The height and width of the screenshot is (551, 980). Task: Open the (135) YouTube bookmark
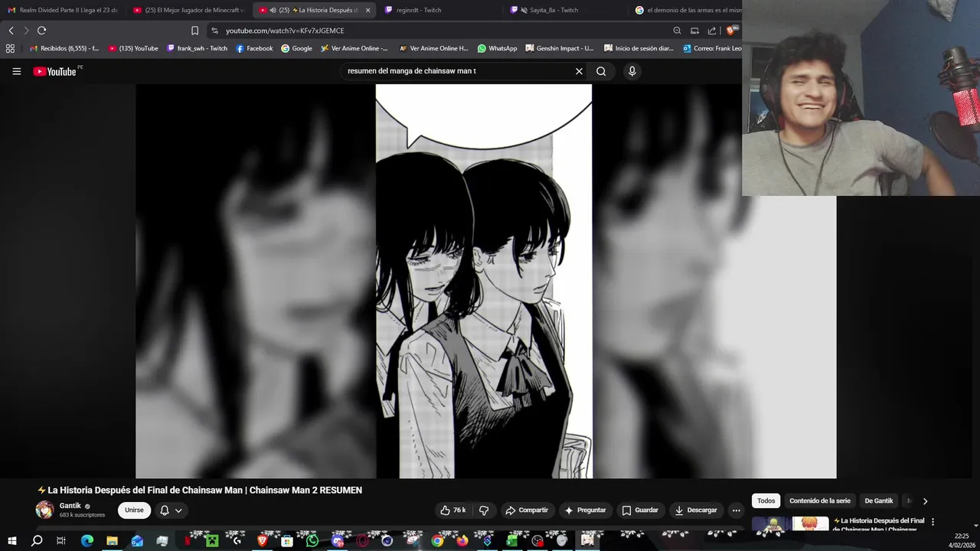point(133,48)
